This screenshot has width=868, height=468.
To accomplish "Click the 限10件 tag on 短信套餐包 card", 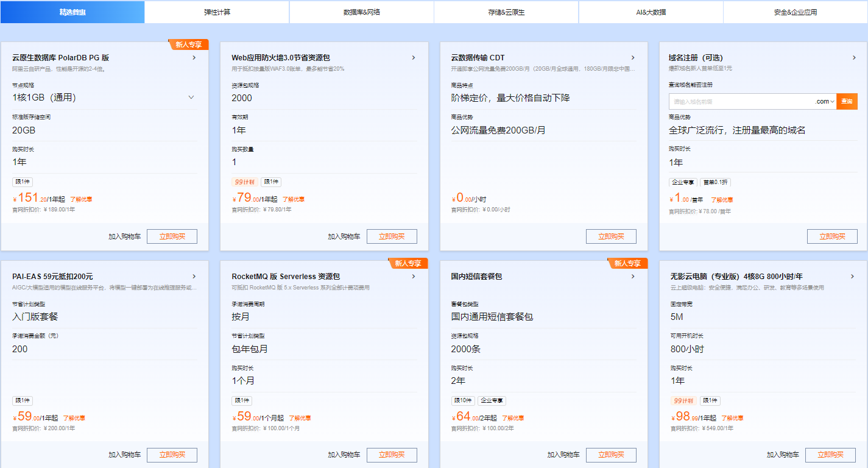I will 463,401.
